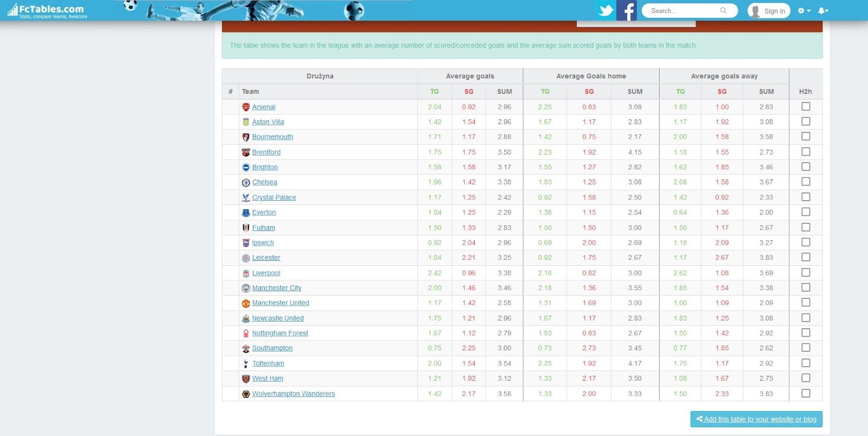
Task: Tick the H2h checkbox for Liverpool
Action: click(x=806, y=272)
